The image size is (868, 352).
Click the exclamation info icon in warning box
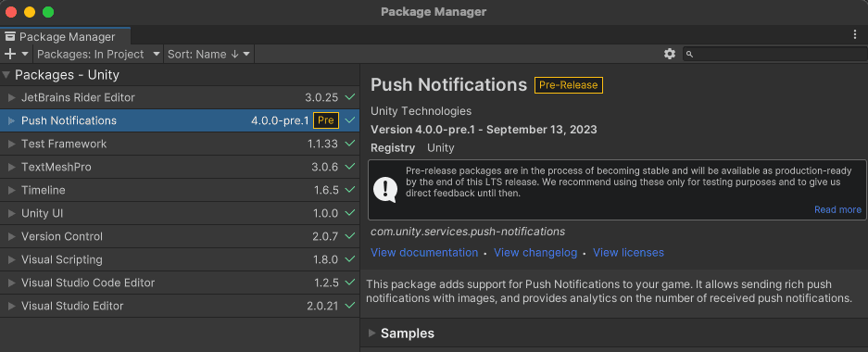(x=384, y=188)
